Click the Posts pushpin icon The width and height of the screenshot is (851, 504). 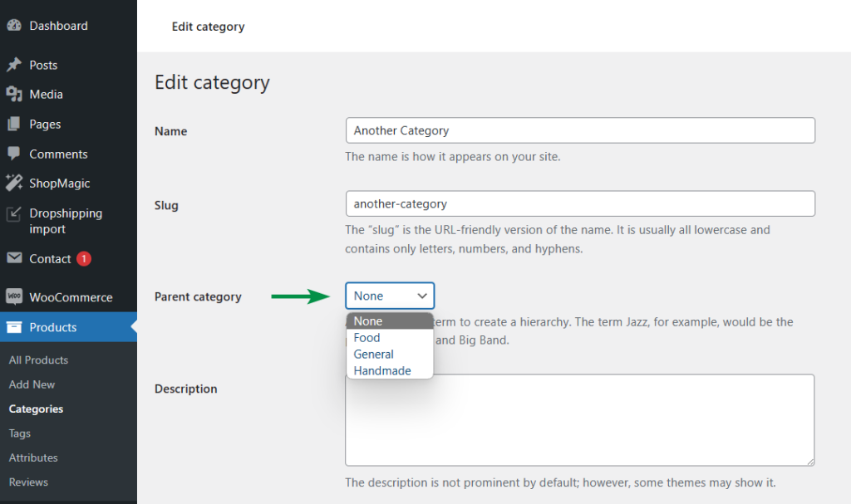pos(14,65)
